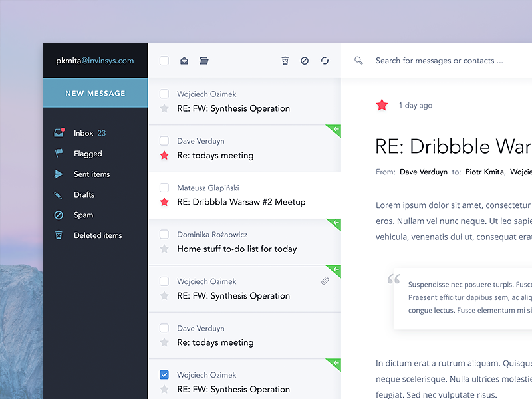This screenshot has width=532, height=399.
Task: Click the mark-as-read envelope icon
Action: pyautogui.click(x=184, y=61)
